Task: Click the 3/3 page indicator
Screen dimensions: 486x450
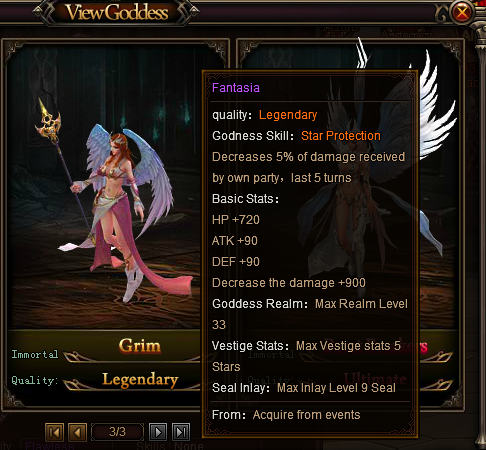Action: (117, 432)
